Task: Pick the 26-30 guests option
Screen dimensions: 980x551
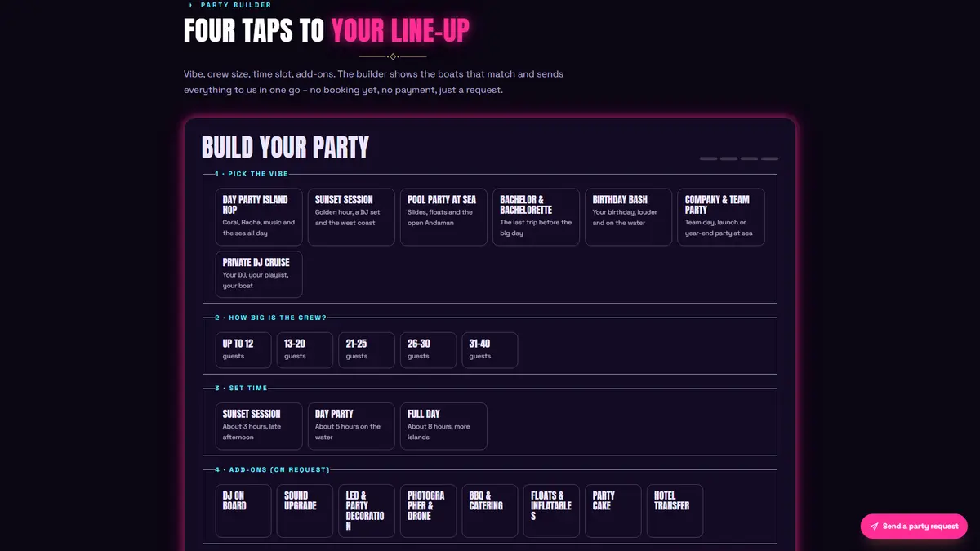Action: click(429, 350)
